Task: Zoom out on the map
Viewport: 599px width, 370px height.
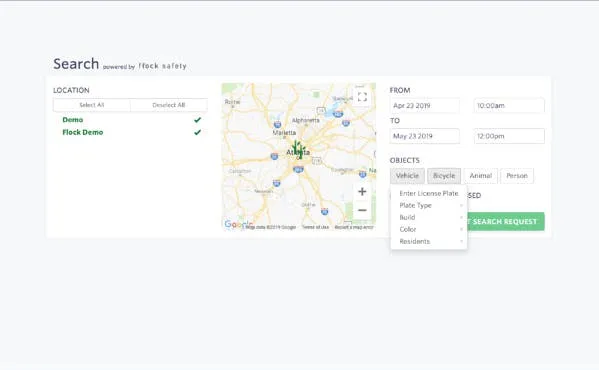Action: [x=362, y=210]
